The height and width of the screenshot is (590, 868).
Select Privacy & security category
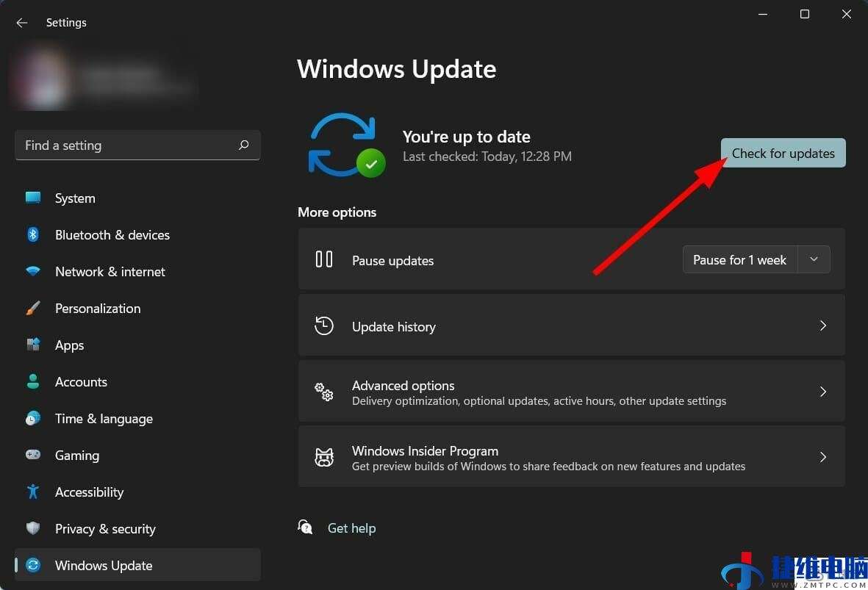coord(137,528)
